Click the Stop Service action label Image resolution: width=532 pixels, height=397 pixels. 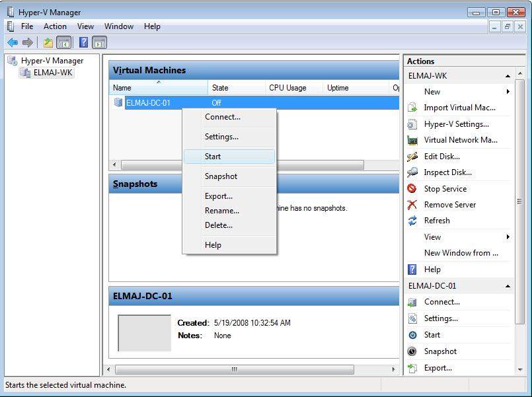(445, 189)
